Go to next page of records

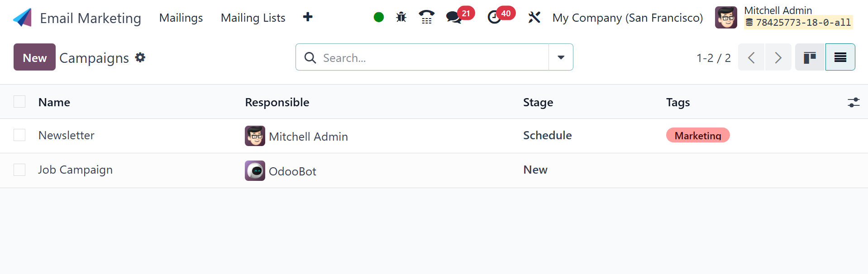[778, 57]
